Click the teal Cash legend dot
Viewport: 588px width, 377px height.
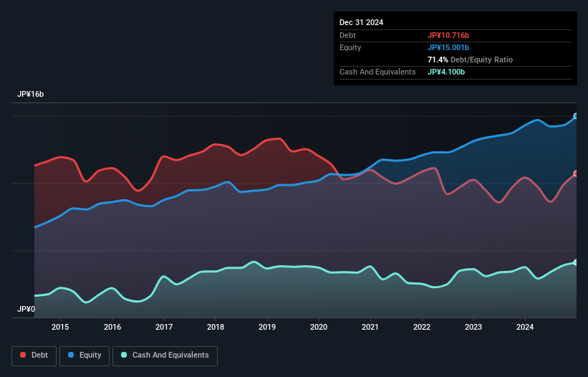point(124,355)
